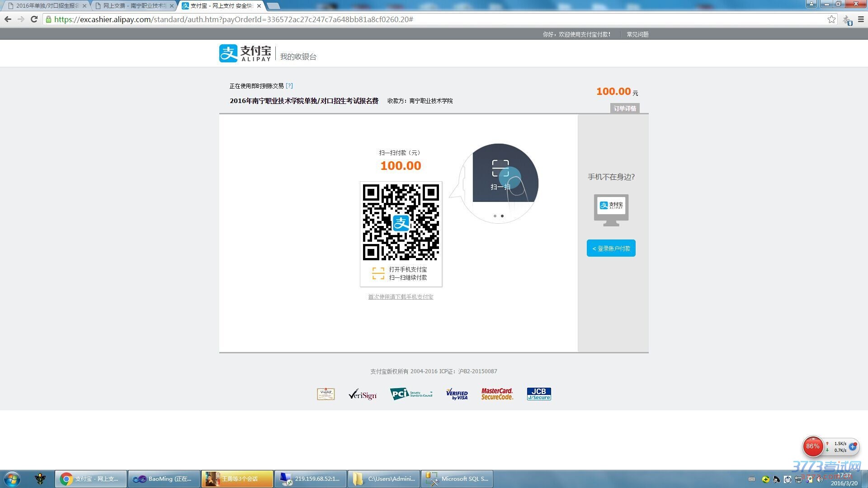The image size is (868, 488).
Task: Click the JCB J/Secure badge
Action: click(x=538, y=394)
